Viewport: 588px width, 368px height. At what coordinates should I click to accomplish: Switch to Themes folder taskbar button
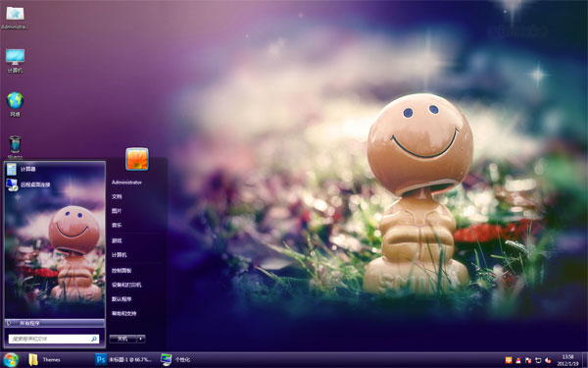[45, 360]
